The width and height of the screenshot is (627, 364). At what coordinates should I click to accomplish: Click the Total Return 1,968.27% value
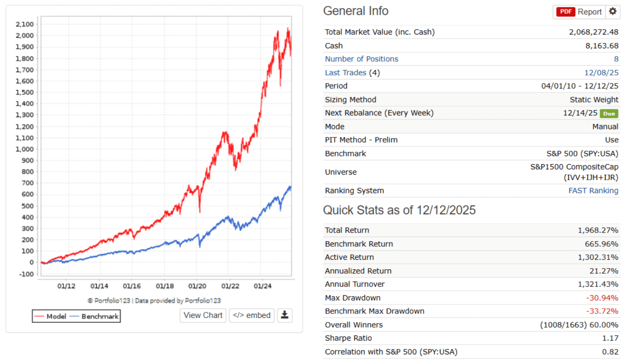pyautogui.click(x=598, y=230)
